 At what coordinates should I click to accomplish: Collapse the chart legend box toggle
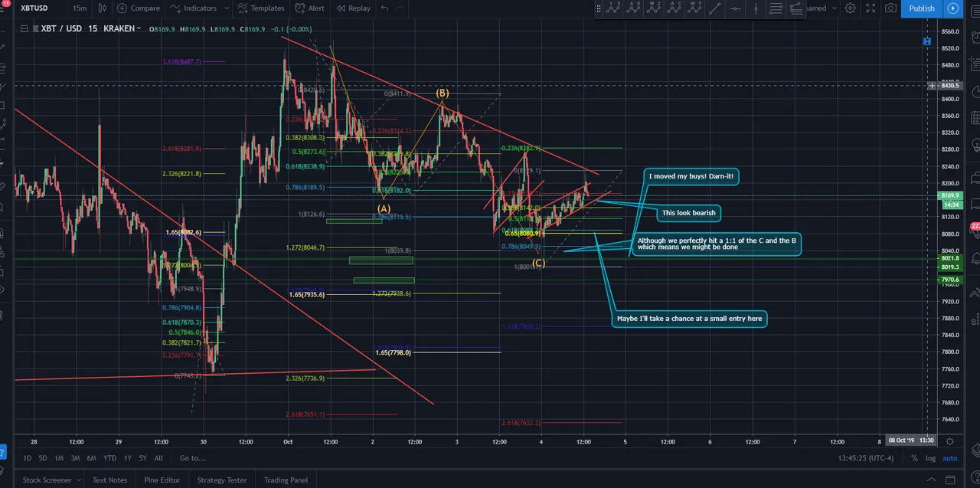24,28
